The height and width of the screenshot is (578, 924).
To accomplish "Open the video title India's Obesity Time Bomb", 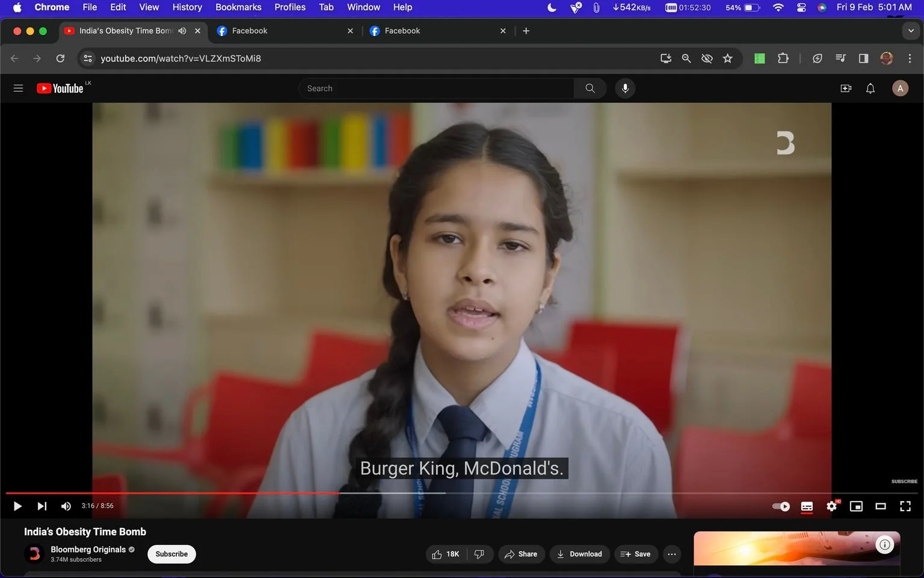I will (x=85, y=532).
